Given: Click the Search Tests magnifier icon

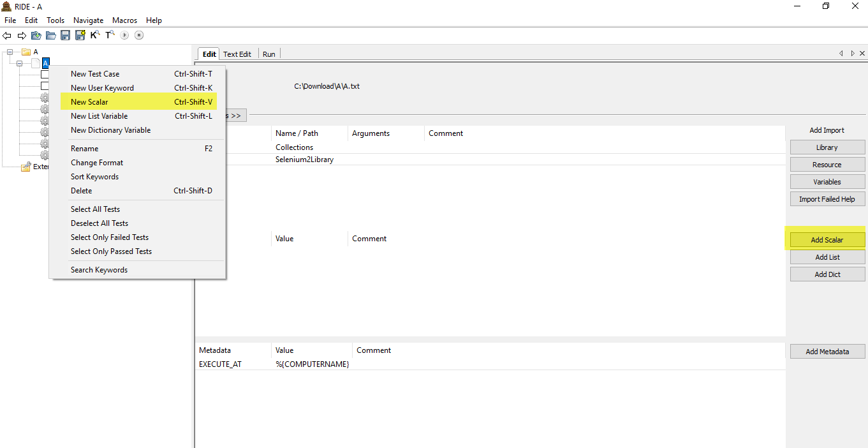Looking at the screenshot, I should 109,35.
